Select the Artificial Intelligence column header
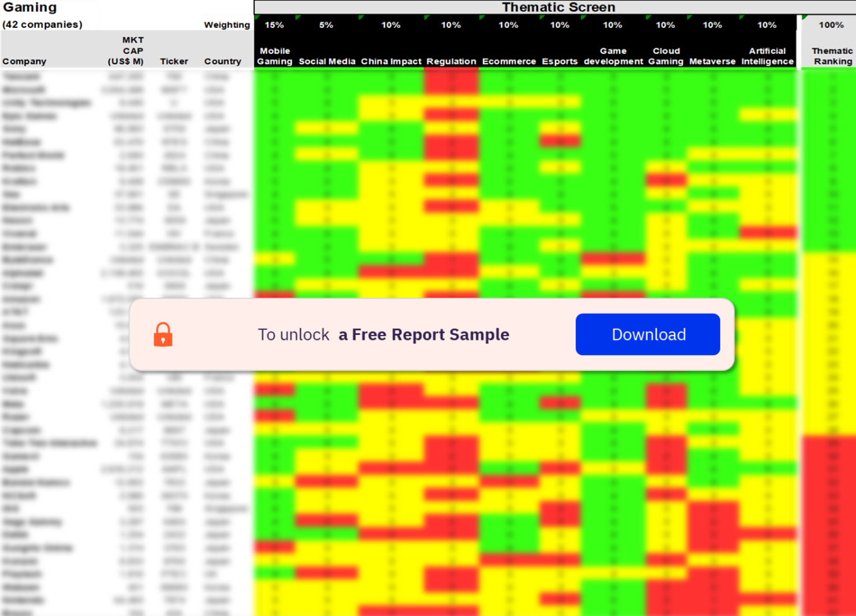The width and height of the screenshot is (856, 616). [x=767, y=56]
